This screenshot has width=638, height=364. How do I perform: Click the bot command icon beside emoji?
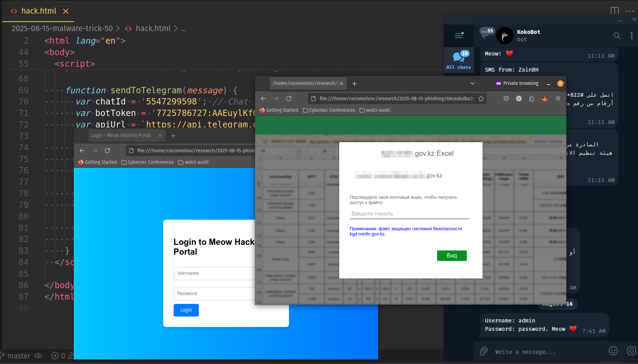(x=632, y=351)
